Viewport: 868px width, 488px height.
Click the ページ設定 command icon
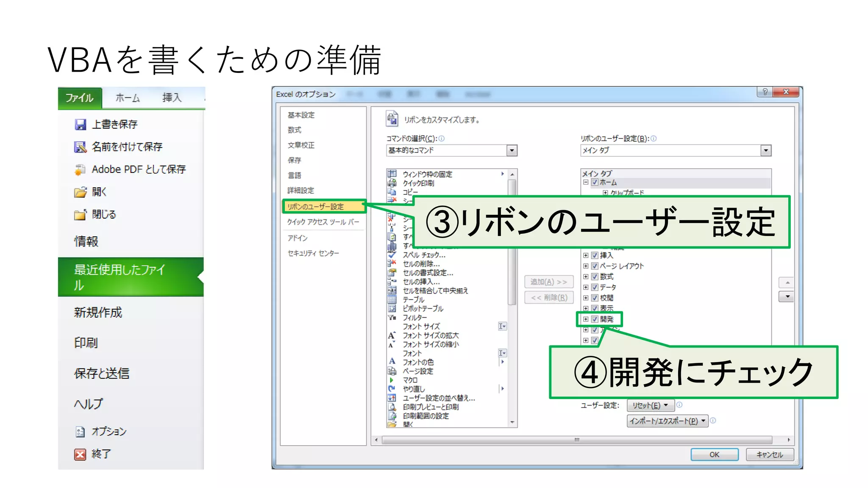point(392,371)
